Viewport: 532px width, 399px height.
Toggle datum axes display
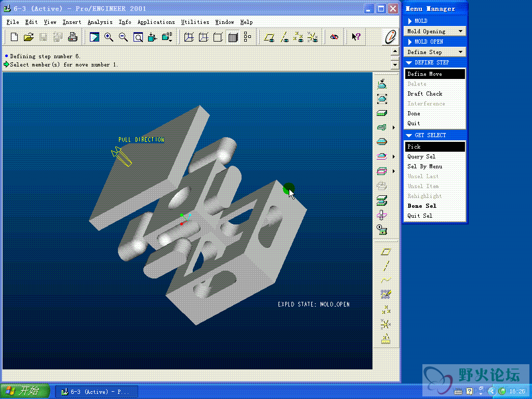click(x=284, y=37)
